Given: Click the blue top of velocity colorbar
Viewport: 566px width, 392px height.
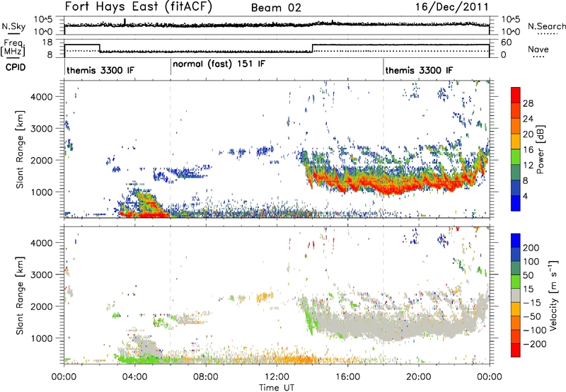Looking at the screenshot, I should click(516, 241).
